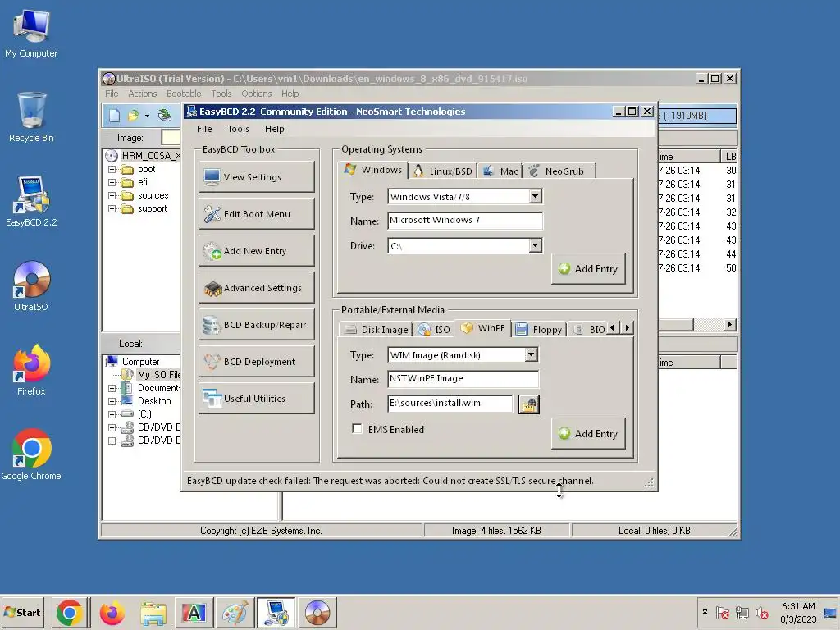Viewport: 840px width, 630px height.
Task: Open Edit Boot Menu
Action: point(257,214)
